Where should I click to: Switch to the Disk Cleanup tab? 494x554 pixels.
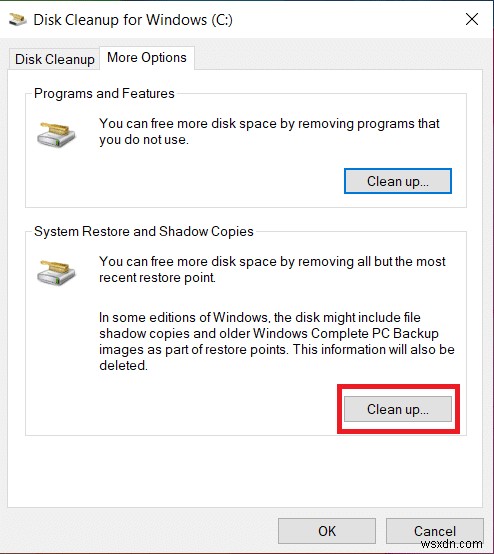54,59
